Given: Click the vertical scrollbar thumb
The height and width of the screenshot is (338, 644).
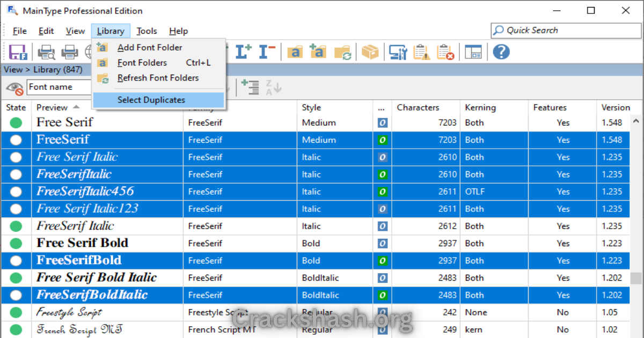Looking at the screenshot, I should point(636,278).
